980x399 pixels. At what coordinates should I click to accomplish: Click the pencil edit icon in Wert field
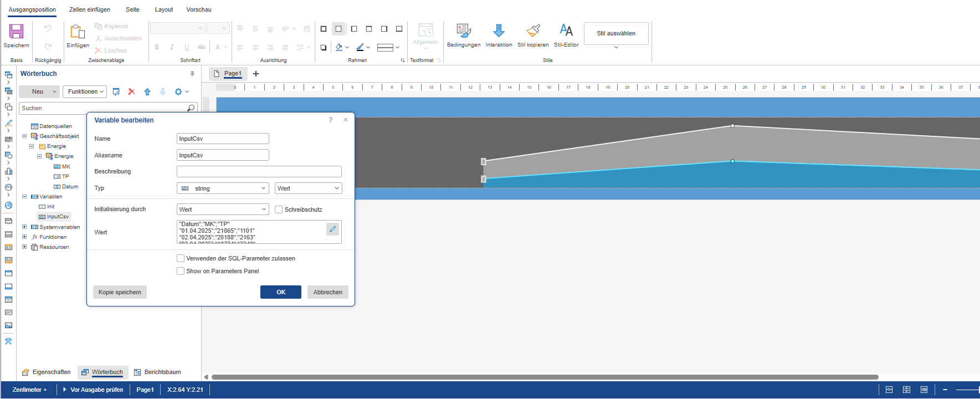click(332, 229)
